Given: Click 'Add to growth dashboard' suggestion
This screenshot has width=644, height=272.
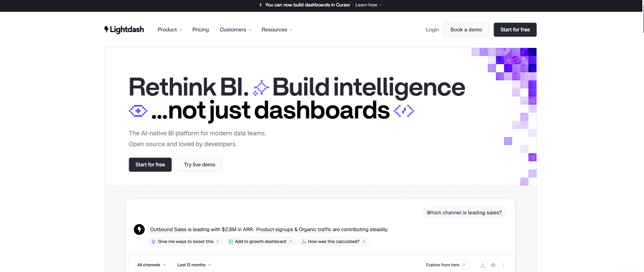Looking at the screenshot, I should [260, 242].
